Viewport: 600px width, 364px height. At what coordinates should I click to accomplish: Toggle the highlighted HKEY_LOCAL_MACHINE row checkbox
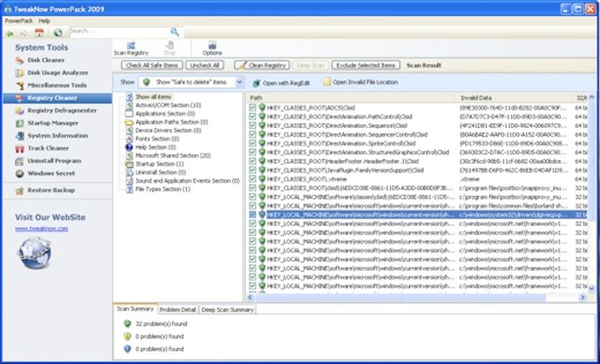coord(253,215)
